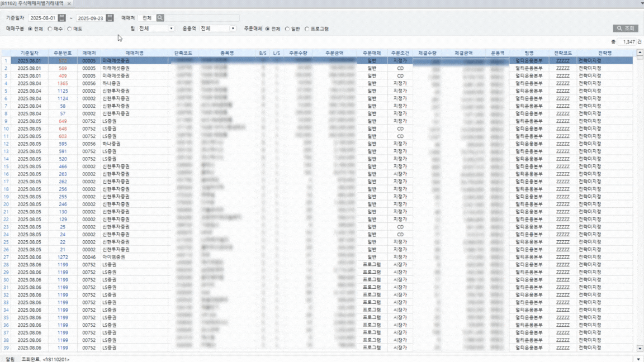Sort by the 기준일자 column header
644x362 pixels.
pos(29,53)
